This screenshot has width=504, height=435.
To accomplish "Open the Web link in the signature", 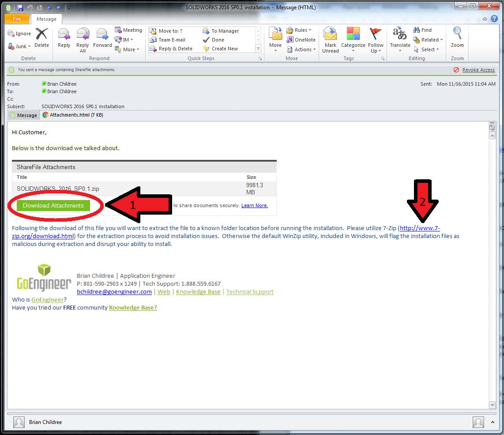I will (164, 292).
